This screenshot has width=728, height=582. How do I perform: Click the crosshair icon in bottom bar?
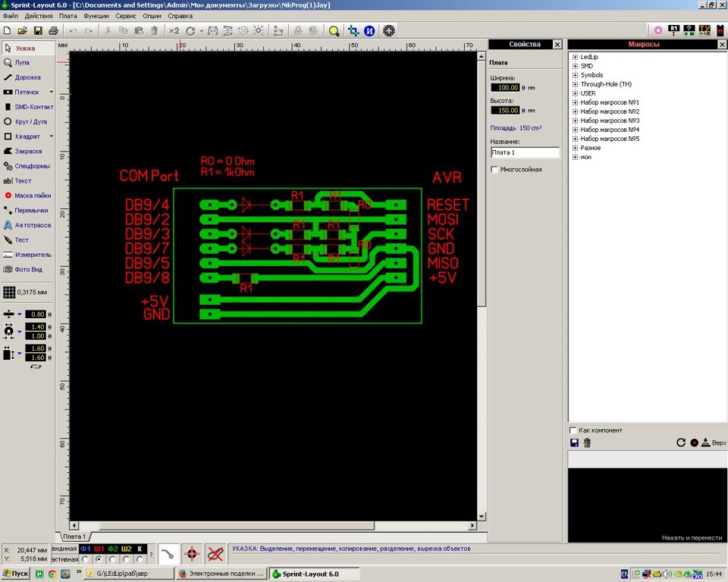click(x=192, y=554)
